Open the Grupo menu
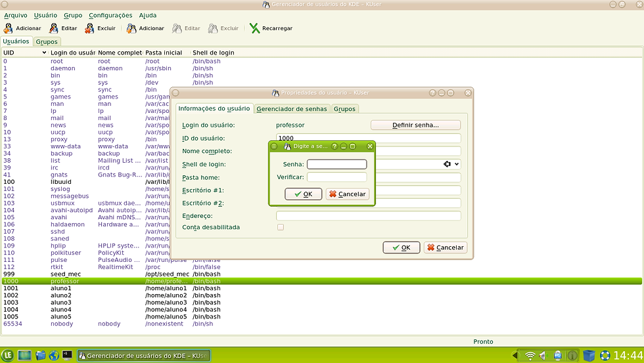 [x=73, y=15]
